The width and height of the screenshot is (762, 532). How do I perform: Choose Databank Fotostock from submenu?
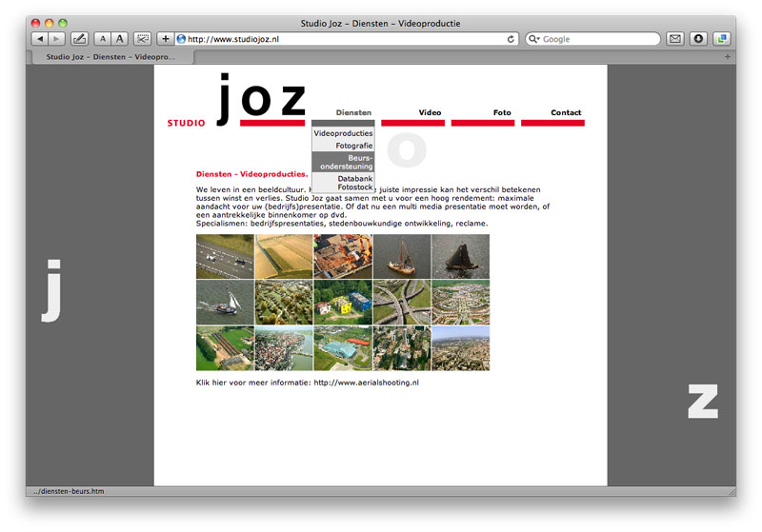[x=343, y=183]
